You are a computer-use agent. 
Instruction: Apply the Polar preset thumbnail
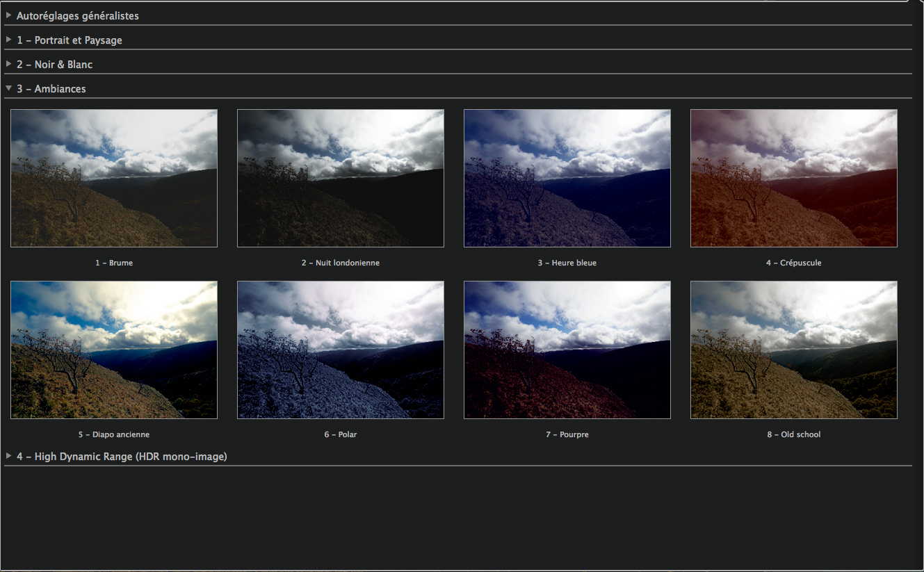341,350
